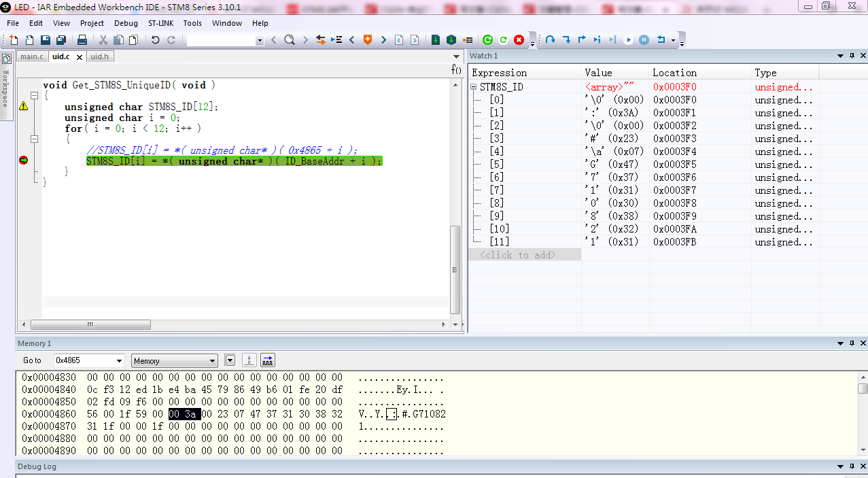The image size is (868, 478).
Task: Switch to the uid.h tab
Action: click(x=99, y=56)
